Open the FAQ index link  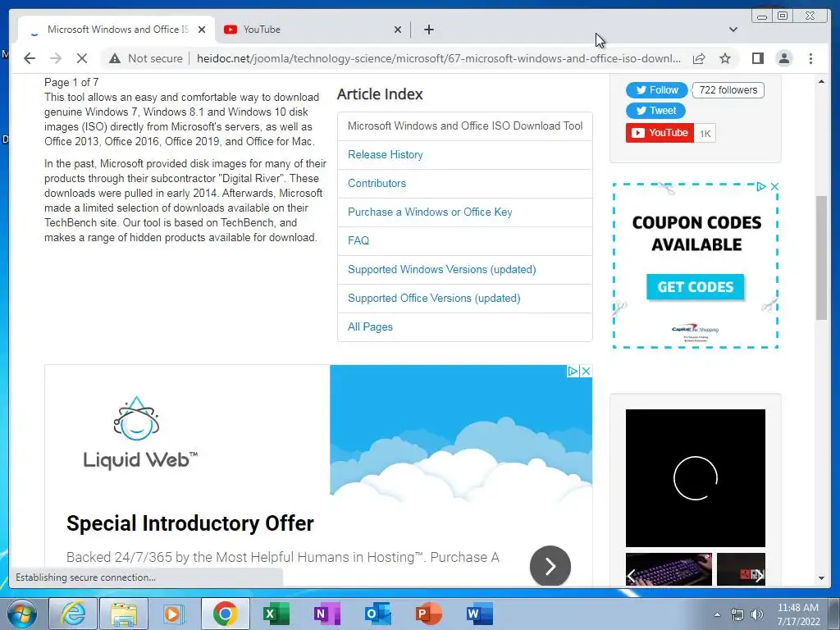[x=358, y=240]
